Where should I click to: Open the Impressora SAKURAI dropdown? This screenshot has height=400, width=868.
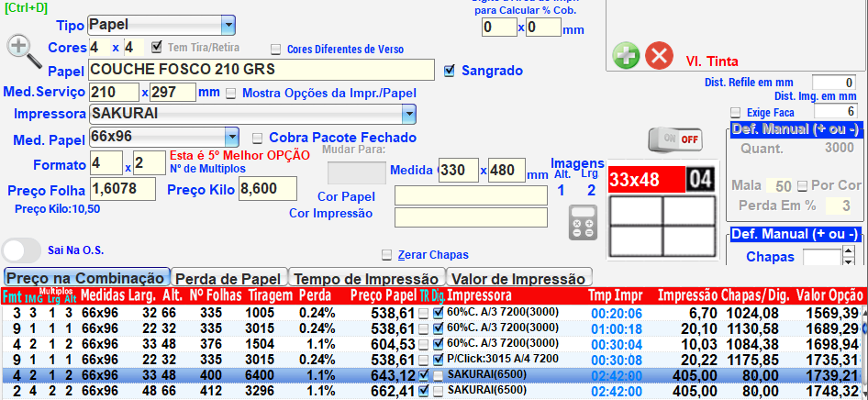click(x=408, y=114)
